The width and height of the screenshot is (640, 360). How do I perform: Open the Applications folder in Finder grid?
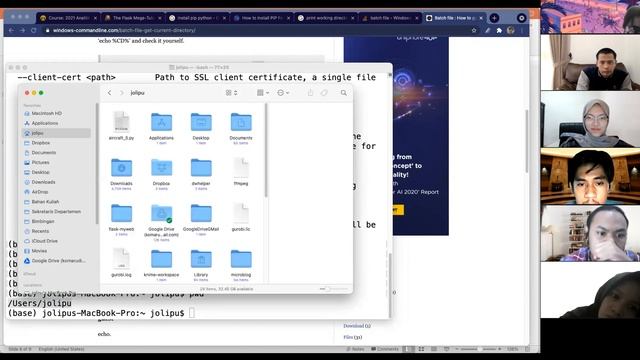point(161,122)
